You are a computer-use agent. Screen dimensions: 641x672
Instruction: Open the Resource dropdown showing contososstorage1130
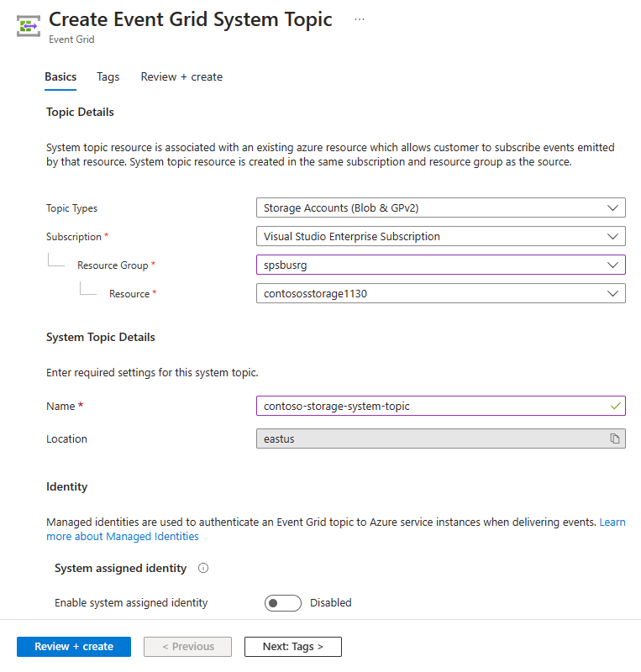click(441, 293)
